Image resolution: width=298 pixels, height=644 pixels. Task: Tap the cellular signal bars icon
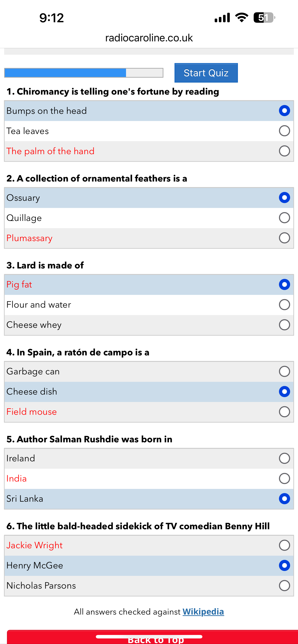pyautogui.click(x=222, y=18)
